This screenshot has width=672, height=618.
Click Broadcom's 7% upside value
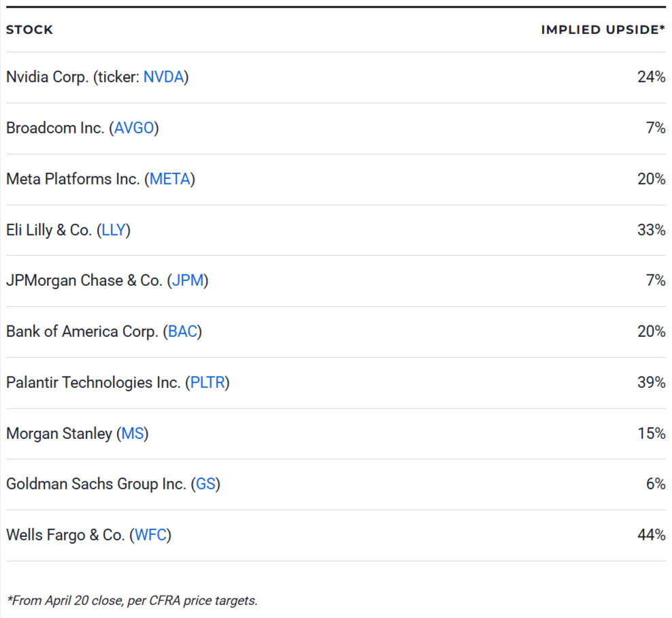(x=656, y=128)
